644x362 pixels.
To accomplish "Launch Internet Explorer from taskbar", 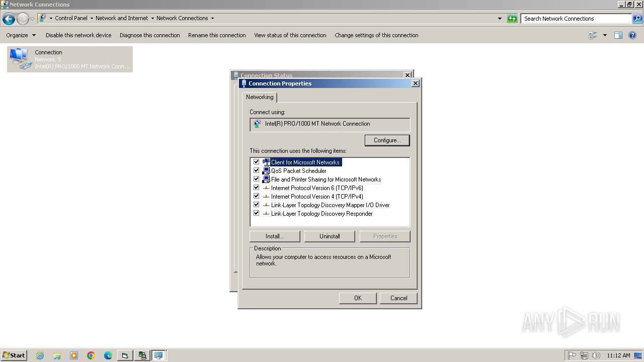I will [x=40, y=355].
